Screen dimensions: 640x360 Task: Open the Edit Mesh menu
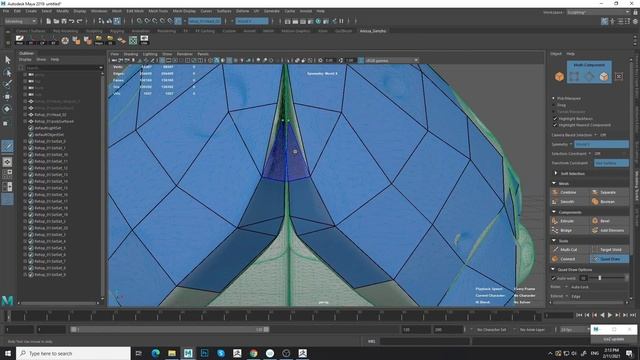click(x=135, y=11)
